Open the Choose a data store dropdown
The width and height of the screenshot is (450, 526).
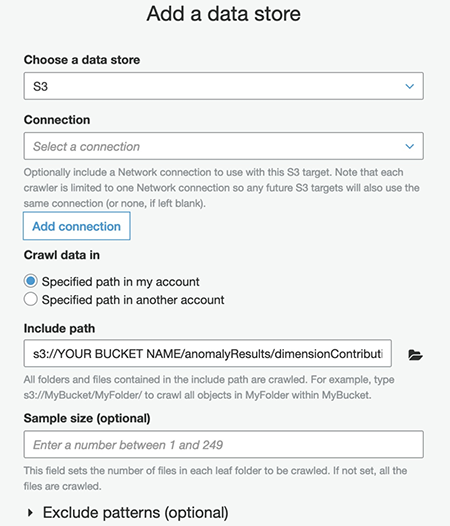tap(223, 86)
